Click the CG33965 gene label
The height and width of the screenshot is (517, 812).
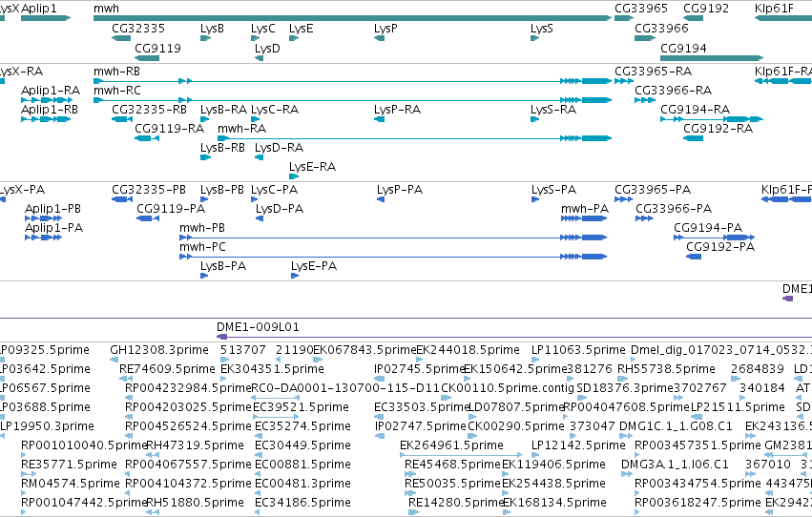pos(641,9)
